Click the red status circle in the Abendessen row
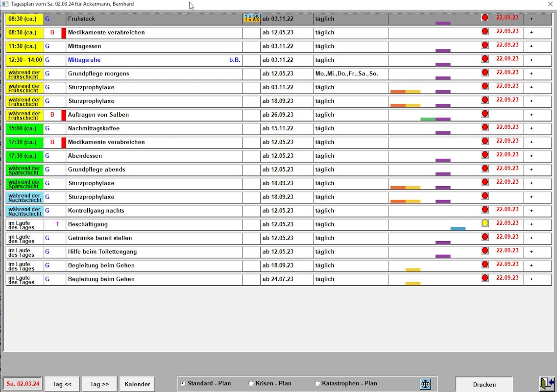 click(485, 155)
